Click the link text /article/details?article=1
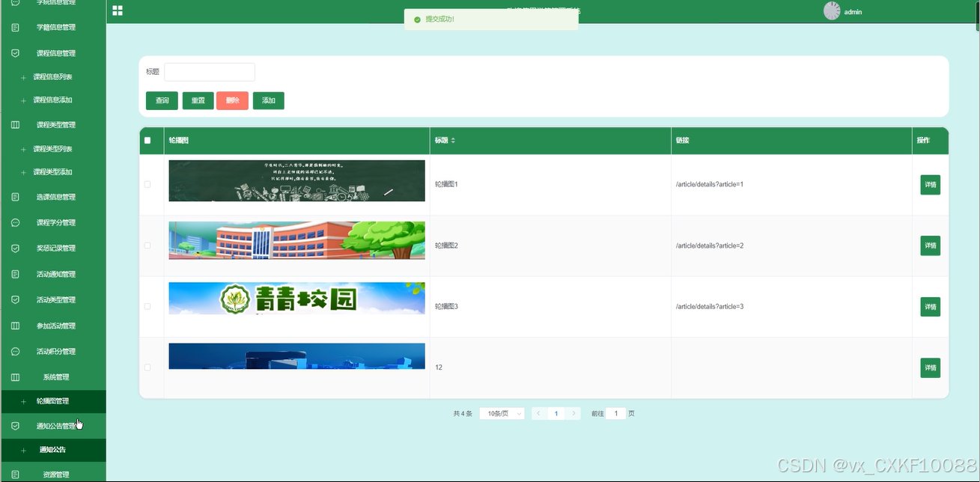Screen dimensions: 980x482 coord(710,184)
